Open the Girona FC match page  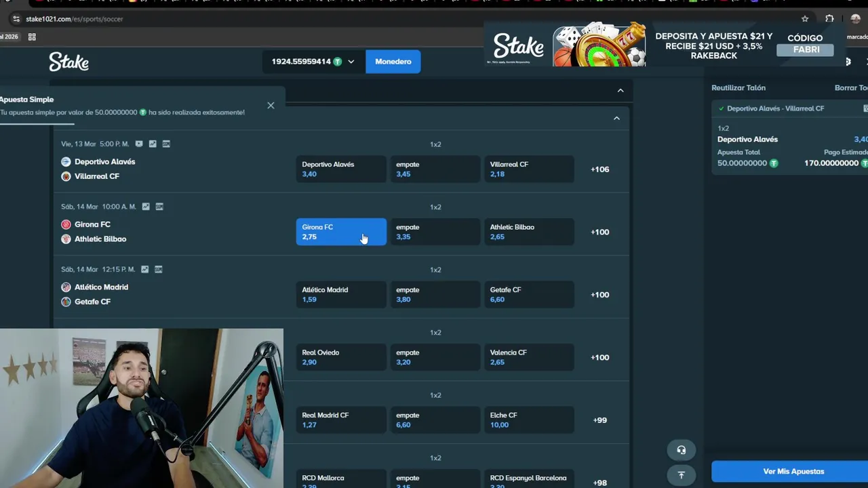(92, 224)
